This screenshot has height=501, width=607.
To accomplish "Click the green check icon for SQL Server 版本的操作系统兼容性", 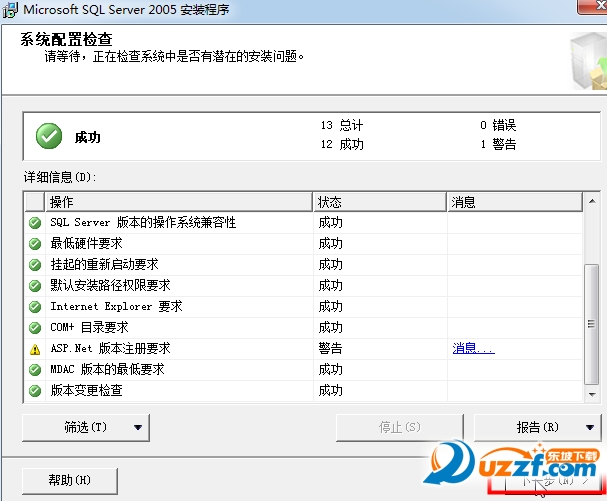I will point(35,223).
